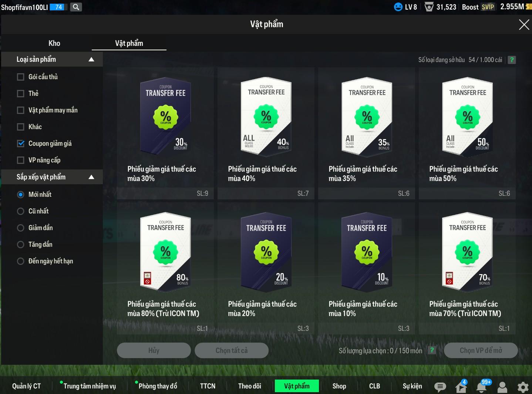Select the Đến ngày hết hạn radio
Viewport: 532px width, 394px height.
pyautogui.click(x=21, y=261)
